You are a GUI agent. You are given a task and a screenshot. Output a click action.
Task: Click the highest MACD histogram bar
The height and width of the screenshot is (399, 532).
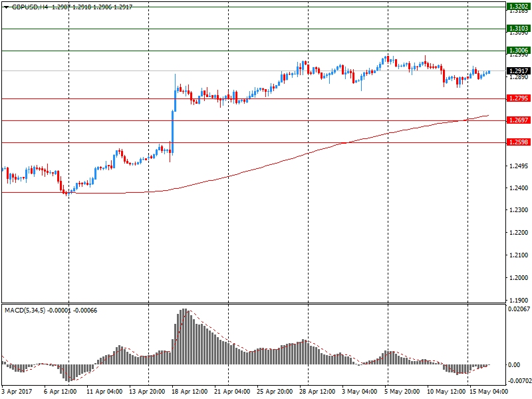(x=184, y=336)
